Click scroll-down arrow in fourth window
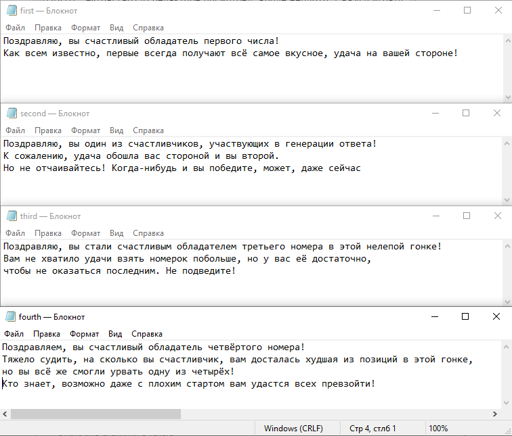 (x=506, y=403)
